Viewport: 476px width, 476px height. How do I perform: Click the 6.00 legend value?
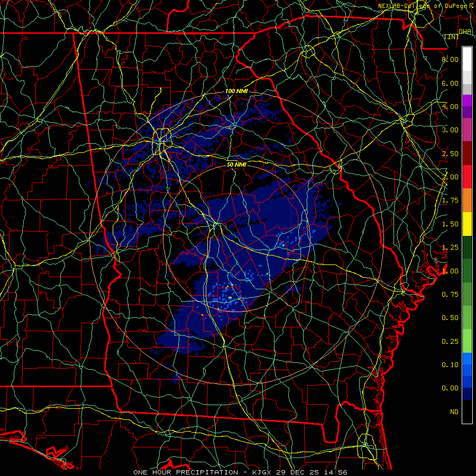[x=450, y=83]
